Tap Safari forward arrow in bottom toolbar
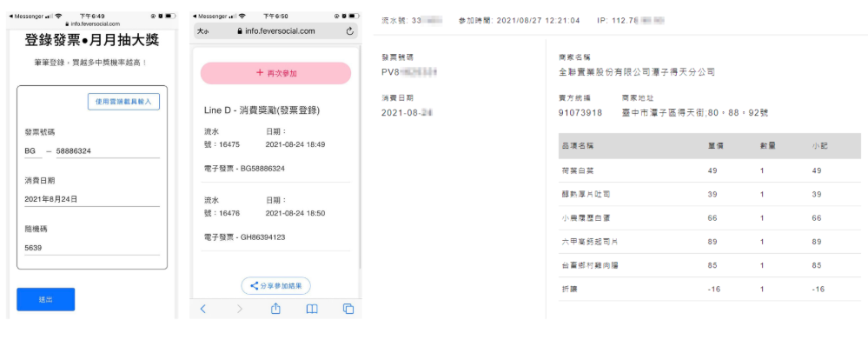The width and height of the screenshot is (868, 340). pyautogui.click(x=239, y=309)
